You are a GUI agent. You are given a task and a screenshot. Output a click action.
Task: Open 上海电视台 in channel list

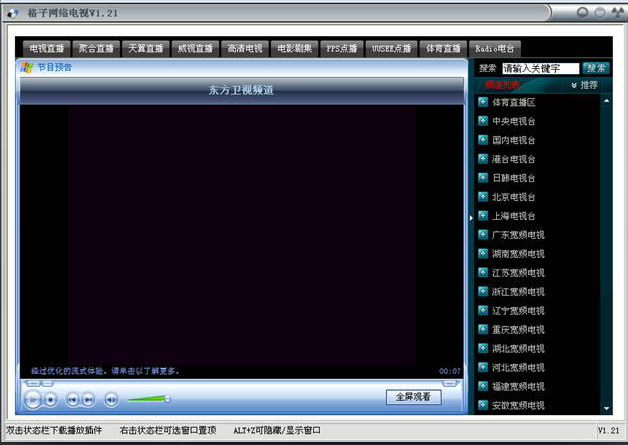pos(514,216)
